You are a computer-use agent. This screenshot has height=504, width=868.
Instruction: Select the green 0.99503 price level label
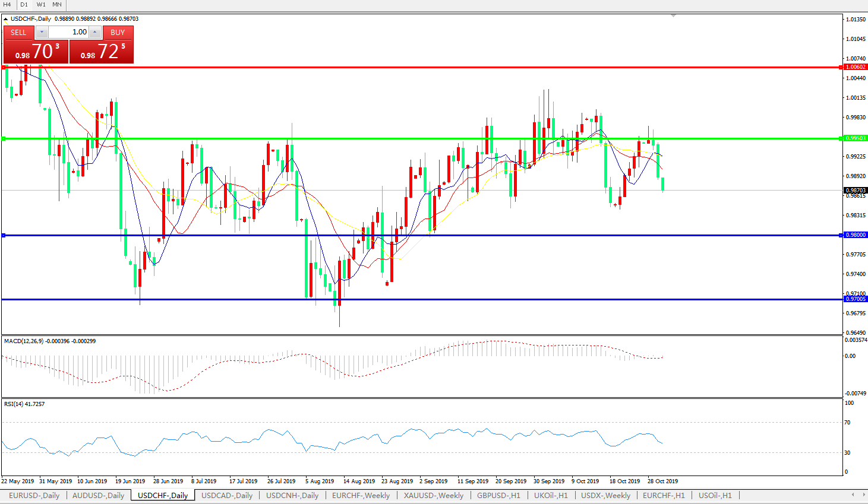click(856, 138)
